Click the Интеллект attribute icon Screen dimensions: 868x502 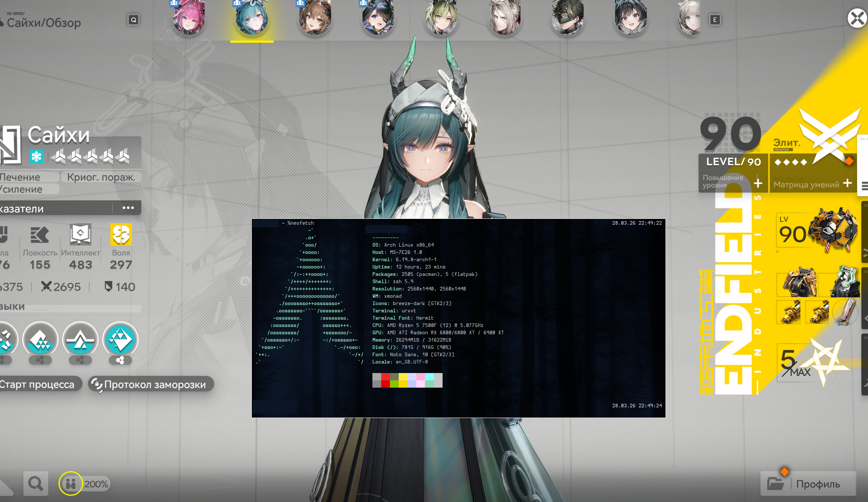80,235
